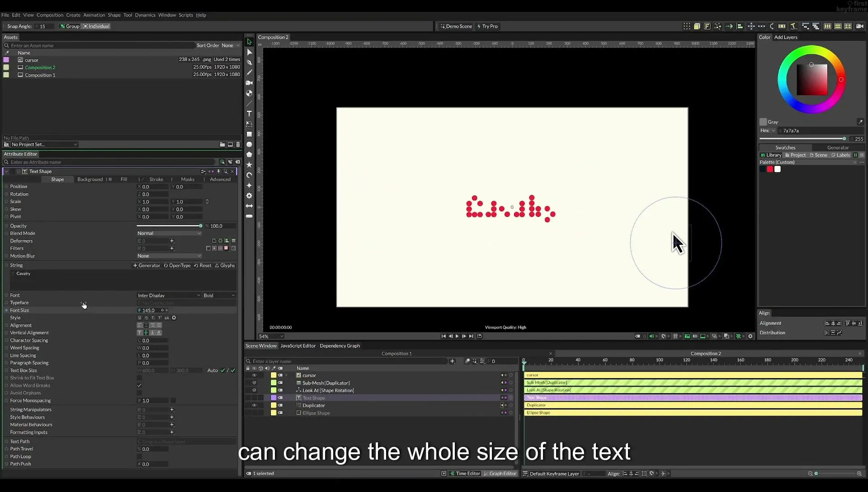
Task: Open the folder icon in Assets panel
Action: pyautogui.click(x=222, y=144)
